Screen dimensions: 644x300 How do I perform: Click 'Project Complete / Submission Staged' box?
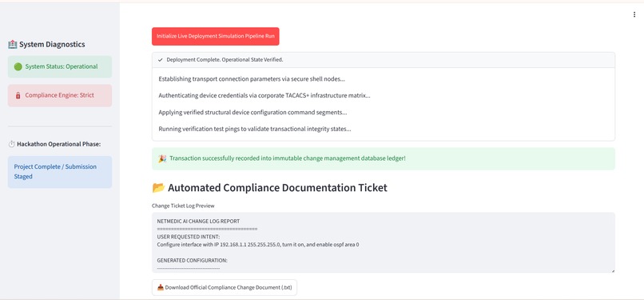[60, 172]
